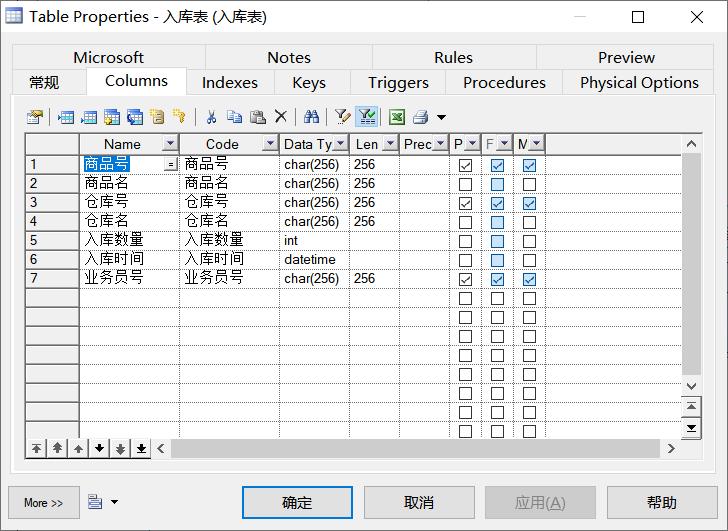Click the Find binoculars icon
Viewport: 728px width, 531px height.
[x=312, y=117]
